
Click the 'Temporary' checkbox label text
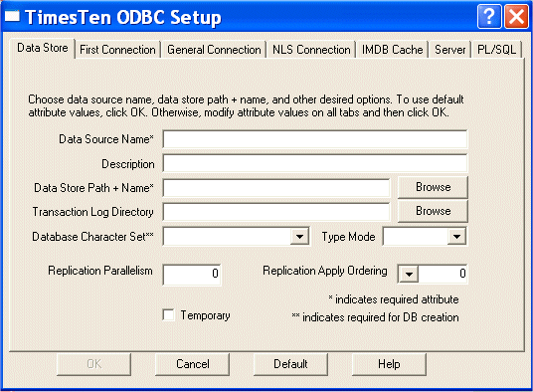tap(205, 315)
